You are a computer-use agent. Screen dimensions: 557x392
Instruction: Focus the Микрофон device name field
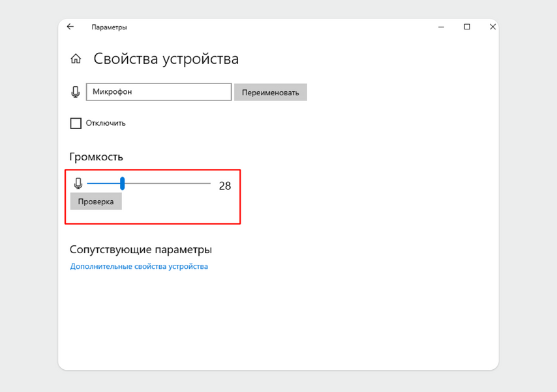pos(158,92)
